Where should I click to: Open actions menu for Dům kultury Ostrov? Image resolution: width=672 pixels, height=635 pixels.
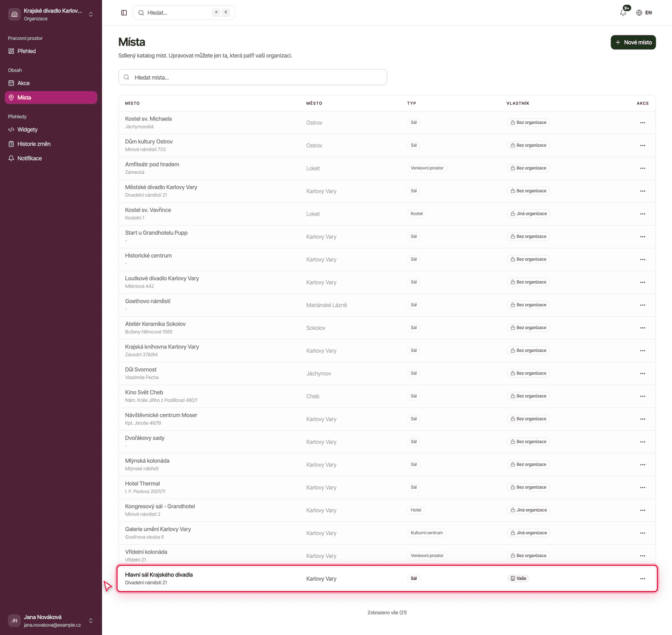click(x=643, y=145)
